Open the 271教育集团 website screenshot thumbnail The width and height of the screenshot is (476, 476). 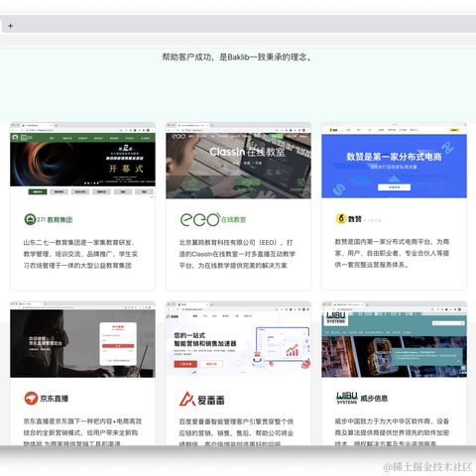(x=82, y=161)
